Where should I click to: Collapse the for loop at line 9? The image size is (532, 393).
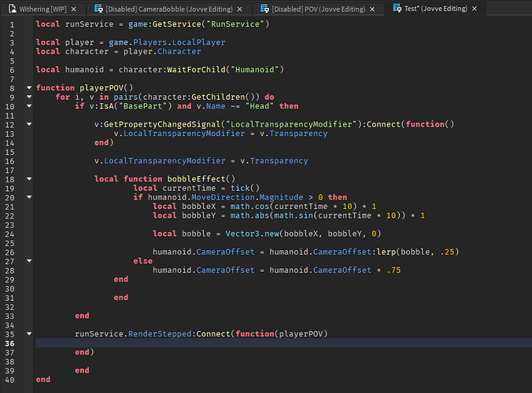click(x=29, y=97)
